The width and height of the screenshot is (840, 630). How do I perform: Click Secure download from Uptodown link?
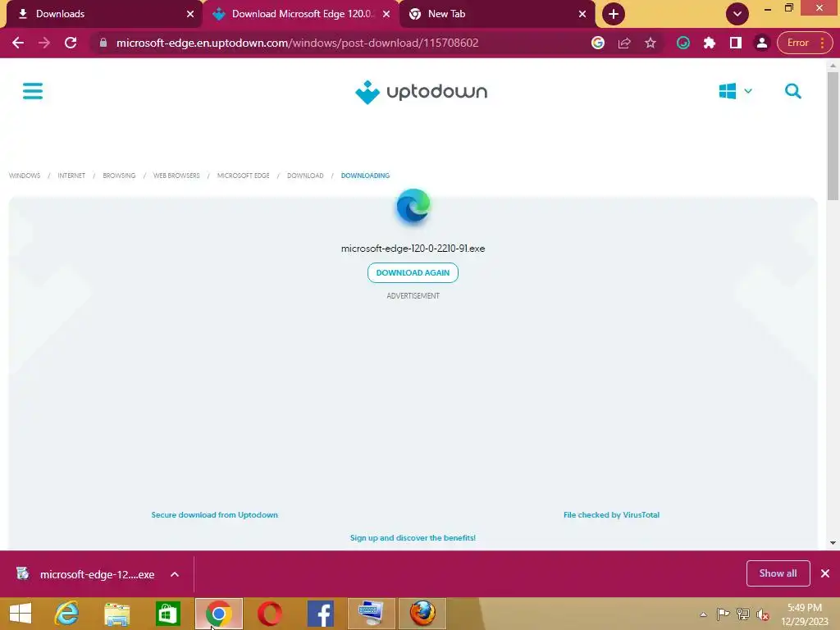coord(214,515)
